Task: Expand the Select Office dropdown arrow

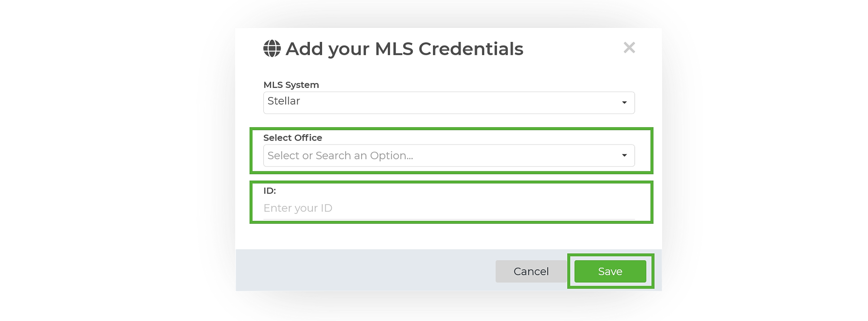Action: point(624,155)
